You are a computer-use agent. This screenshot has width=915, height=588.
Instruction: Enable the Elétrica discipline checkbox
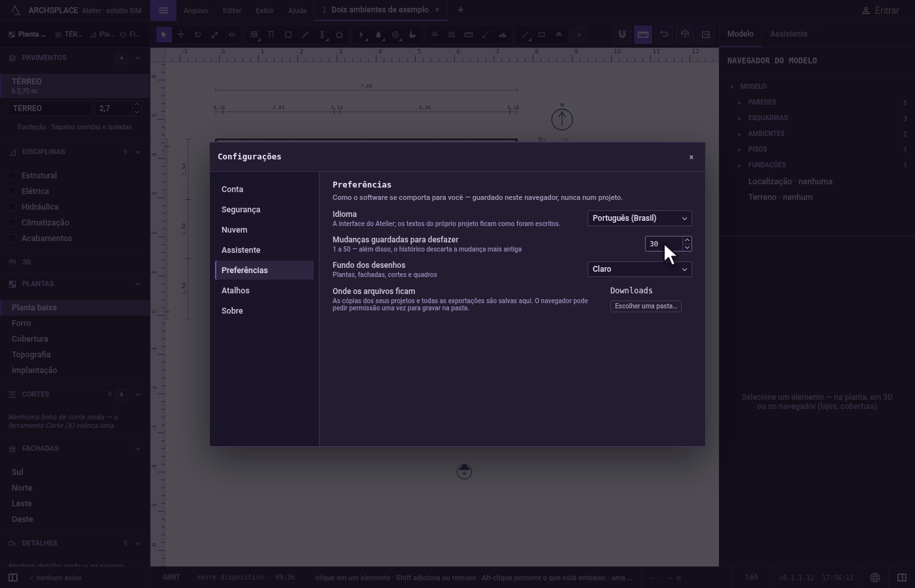(x=12, y=191)
